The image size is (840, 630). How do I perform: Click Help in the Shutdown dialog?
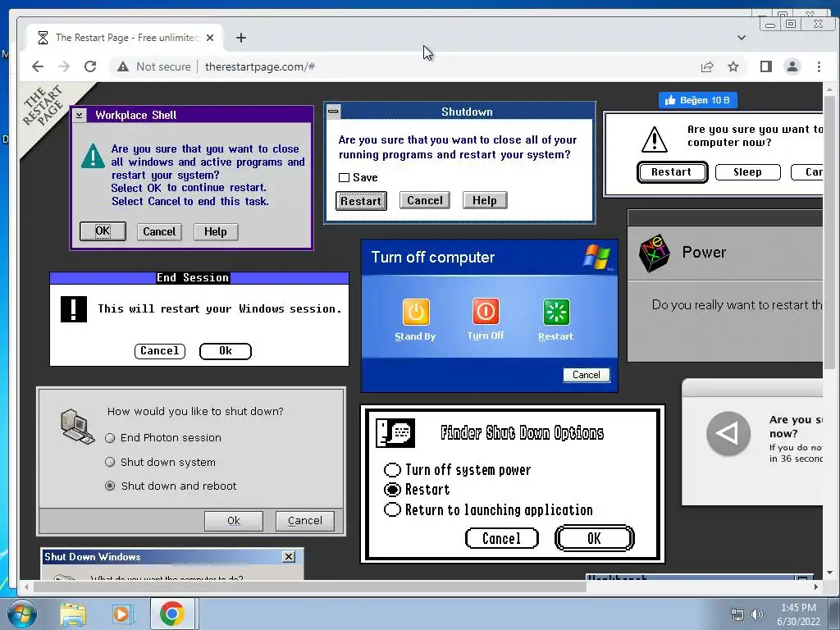[485, 200]
